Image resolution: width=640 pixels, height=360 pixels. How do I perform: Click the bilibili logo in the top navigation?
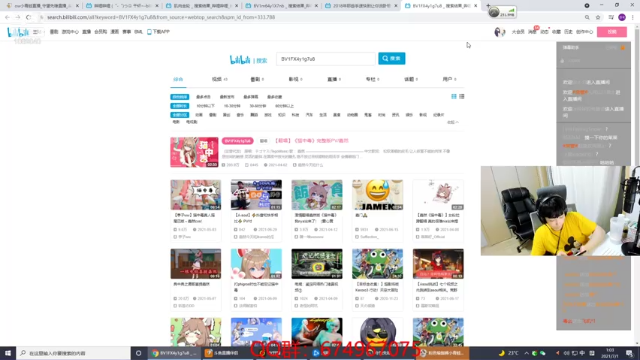pos(18,32)
